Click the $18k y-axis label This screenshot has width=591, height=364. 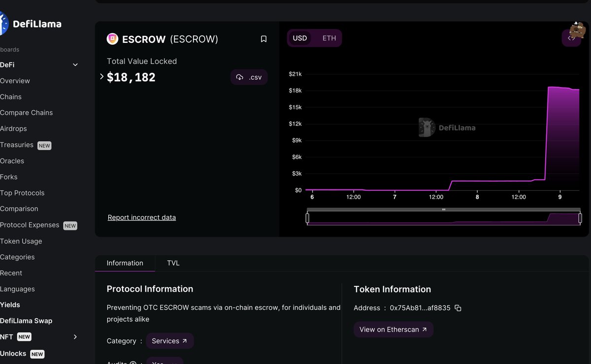click(x=295, y=91)
